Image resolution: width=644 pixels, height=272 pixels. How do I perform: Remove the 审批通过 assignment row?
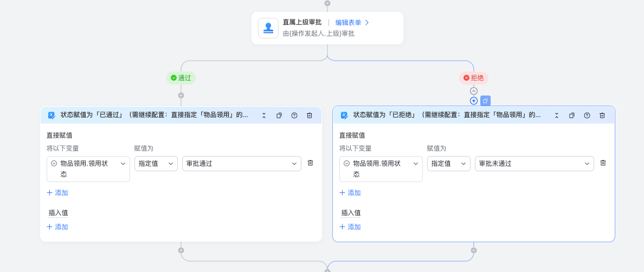(x=310, y=163)
